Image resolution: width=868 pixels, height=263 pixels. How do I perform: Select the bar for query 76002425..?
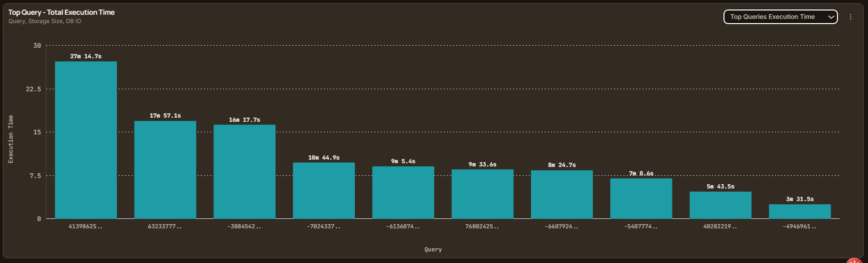483,194
